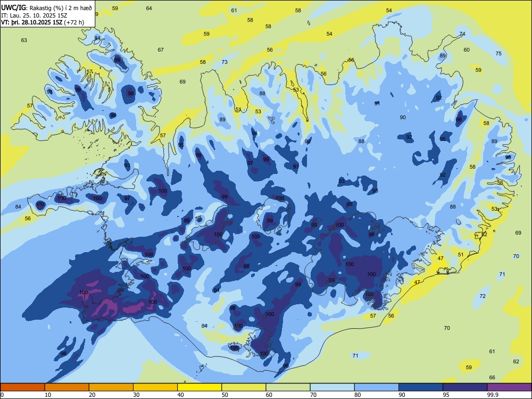Click the '(+72 h)' forecast offset text

point(74,22)
